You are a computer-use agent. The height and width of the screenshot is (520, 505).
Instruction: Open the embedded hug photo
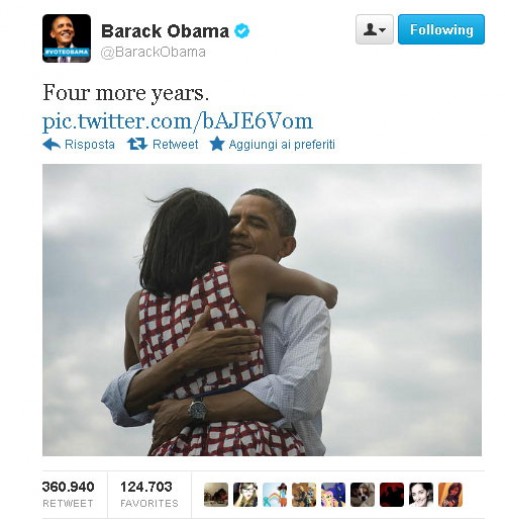coord(262,310)
